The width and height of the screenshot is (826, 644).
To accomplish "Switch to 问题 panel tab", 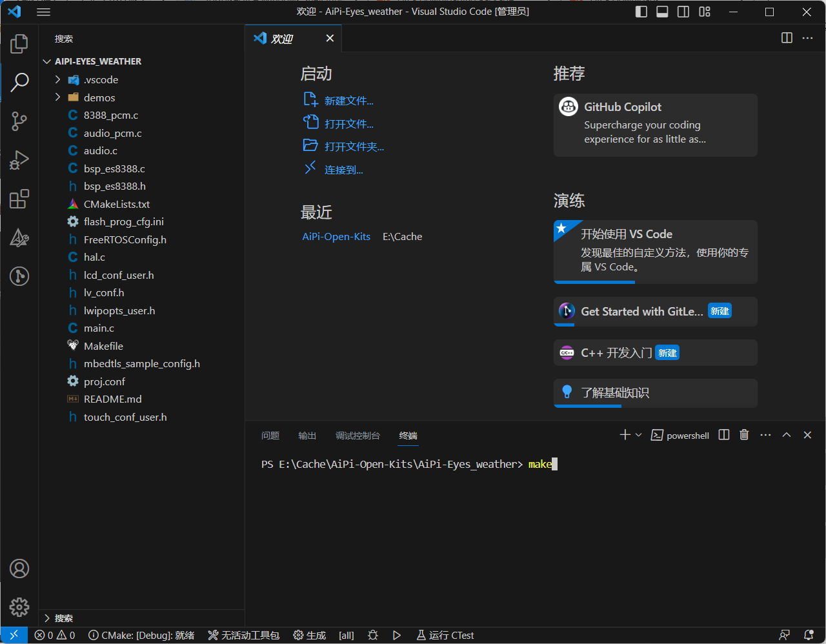I will (x=270, y=436).
